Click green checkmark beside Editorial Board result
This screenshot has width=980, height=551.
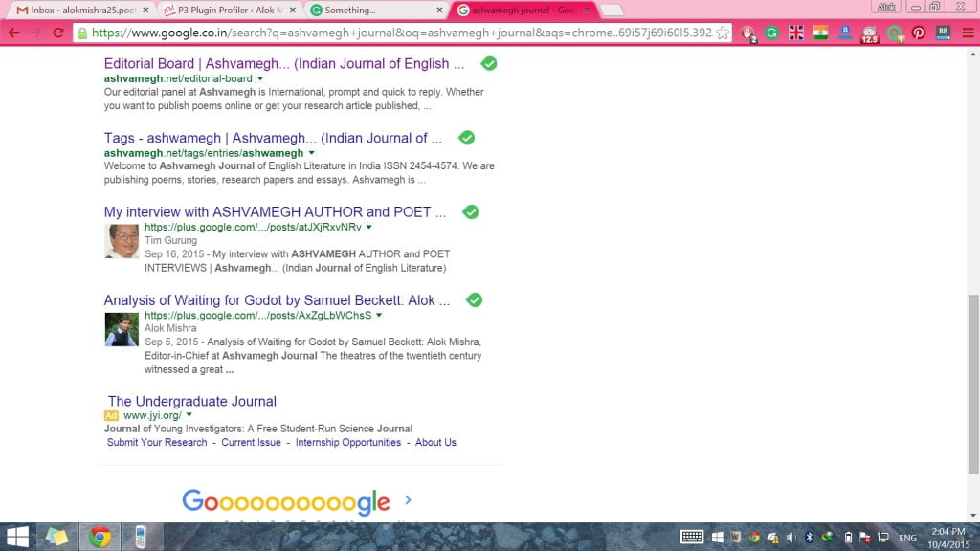(x=489, y=64)
